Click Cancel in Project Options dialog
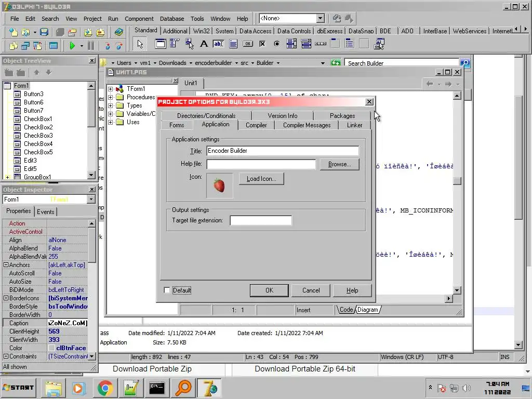Viewport: 532px width, 399px height. coord(311,290)
